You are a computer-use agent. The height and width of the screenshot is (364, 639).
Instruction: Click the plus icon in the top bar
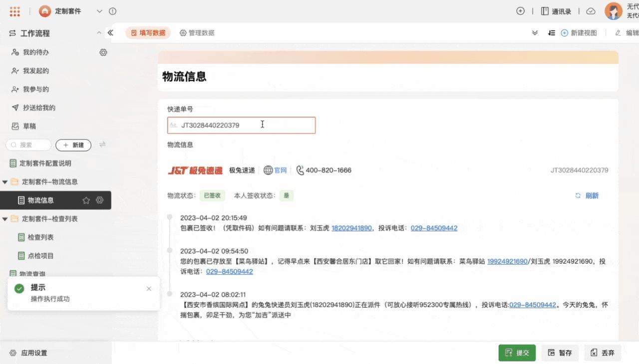(x=520, y=10)
